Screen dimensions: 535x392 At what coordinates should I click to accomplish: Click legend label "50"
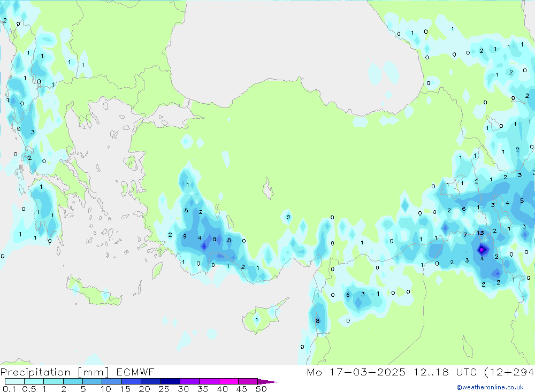pos(262,389)
